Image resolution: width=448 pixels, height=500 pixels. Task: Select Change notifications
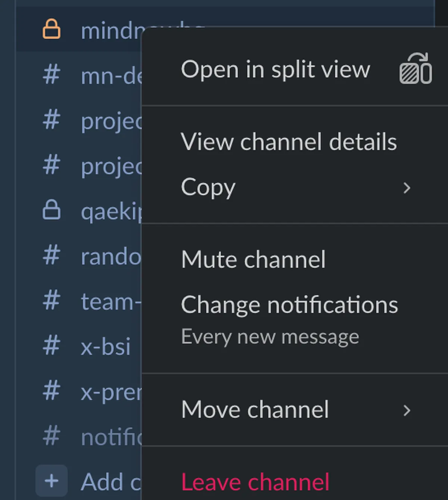coord(290,305)
